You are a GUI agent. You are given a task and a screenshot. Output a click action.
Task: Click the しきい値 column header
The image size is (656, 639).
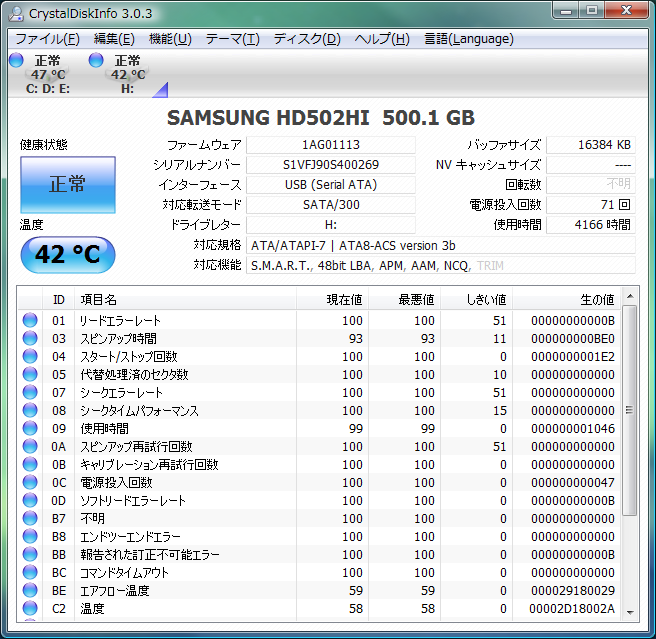477,300
